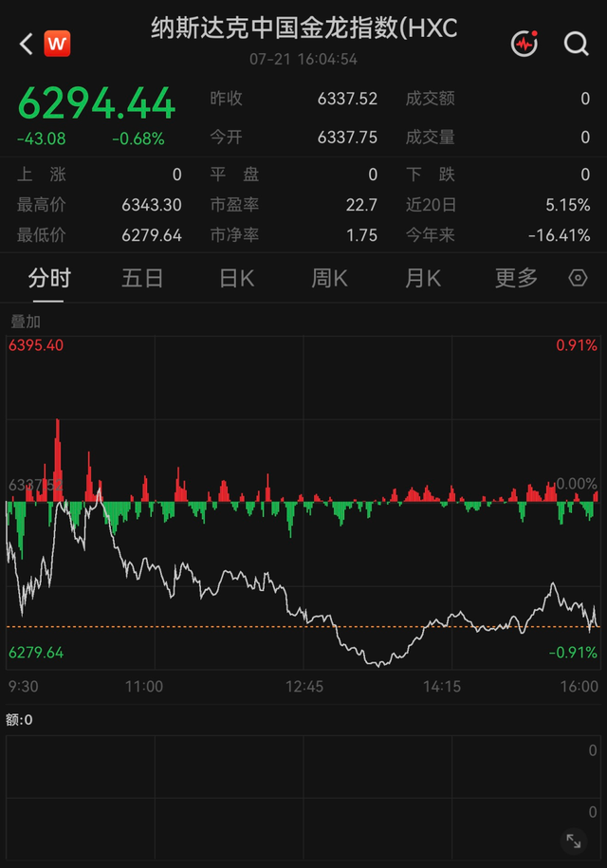The width and height of the screenshot is (607, 868).
Task: Tap the 叠加 overlay button
Action: [x=26, y=321]
